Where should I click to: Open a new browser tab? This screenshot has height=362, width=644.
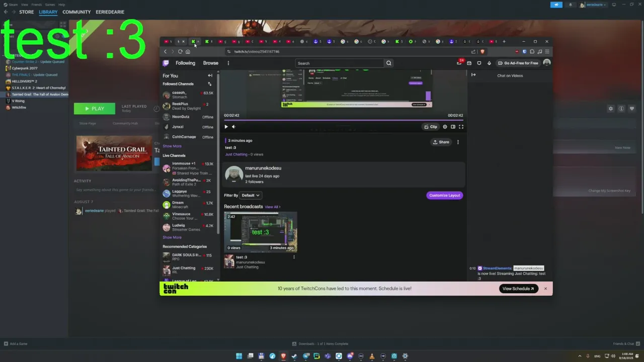pos(504,41)
